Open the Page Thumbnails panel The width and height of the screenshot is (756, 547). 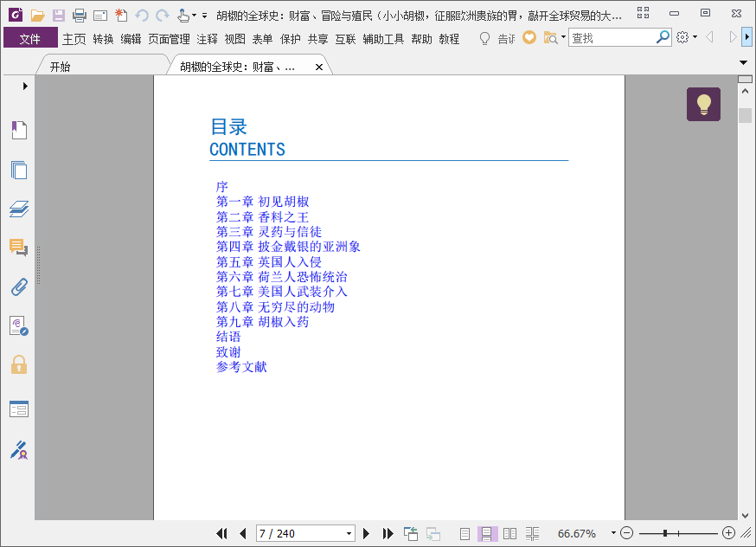point(19,170)
